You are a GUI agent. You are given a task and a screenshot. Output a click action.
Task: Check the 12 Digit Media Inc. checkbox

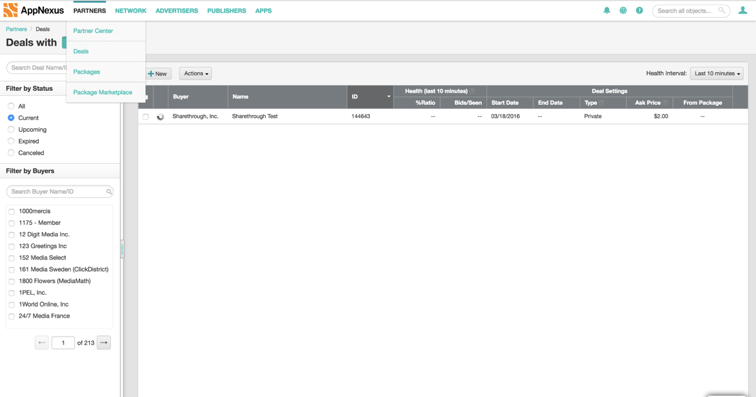point(12,234)
